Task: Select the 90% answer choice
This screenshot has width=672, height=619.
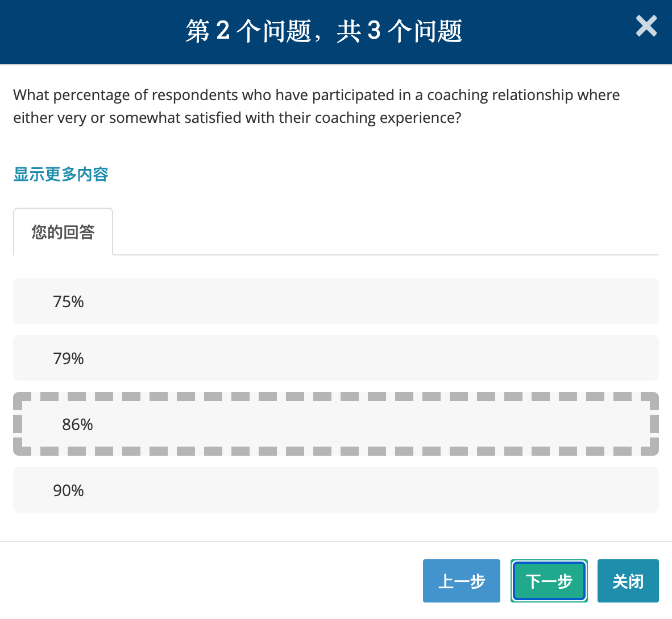Action: coord(335,490)
